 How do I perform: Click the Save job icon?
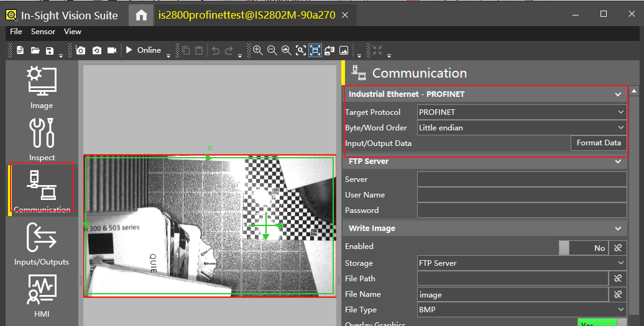(x=50, y=50)
